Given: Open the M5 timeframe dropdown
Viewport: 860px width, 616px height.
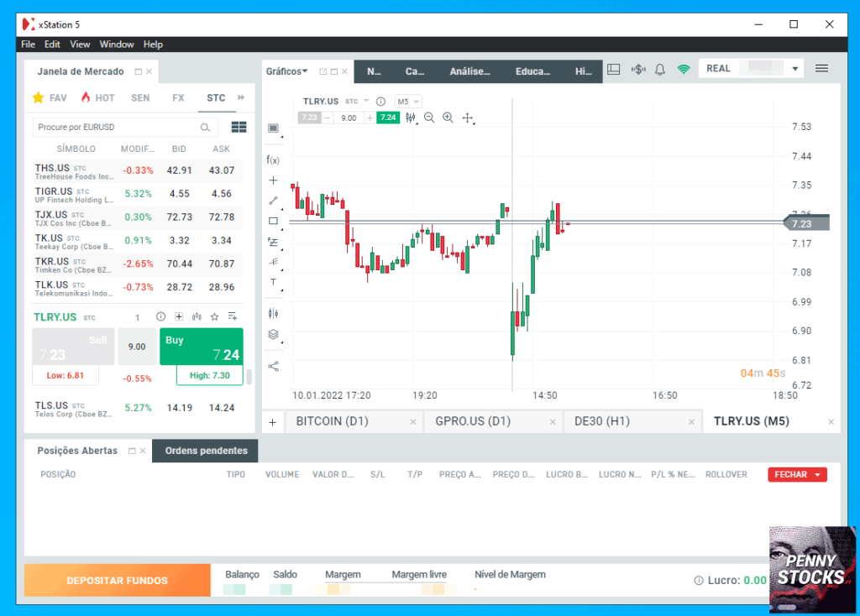Looking at the screenshot, I should 408,102.
